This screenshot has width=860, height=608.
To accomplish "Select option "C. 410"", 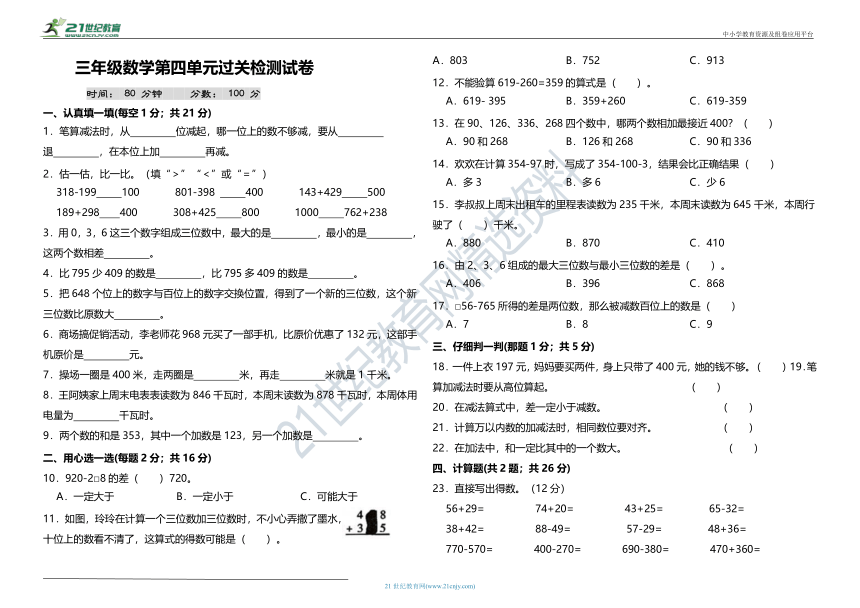I will (x=707, y=243).
